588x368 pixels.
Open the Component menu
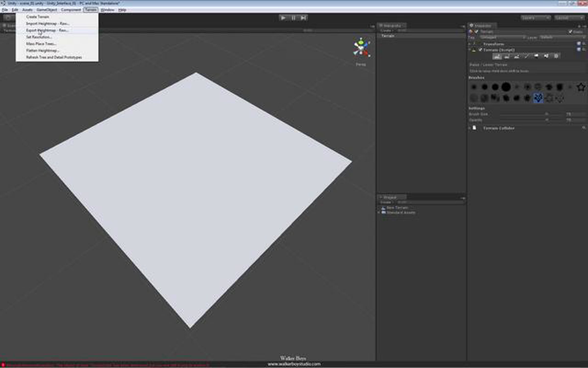pos(71,10)
